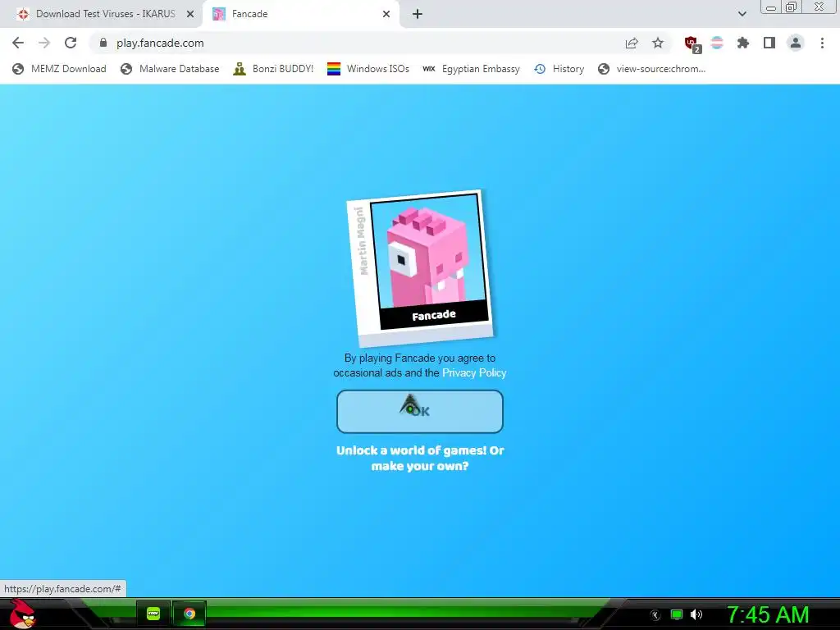Open the Malware Database bookmark
Image resolution: width=840 pixels, height=630 pixels.
click(170, 69)
